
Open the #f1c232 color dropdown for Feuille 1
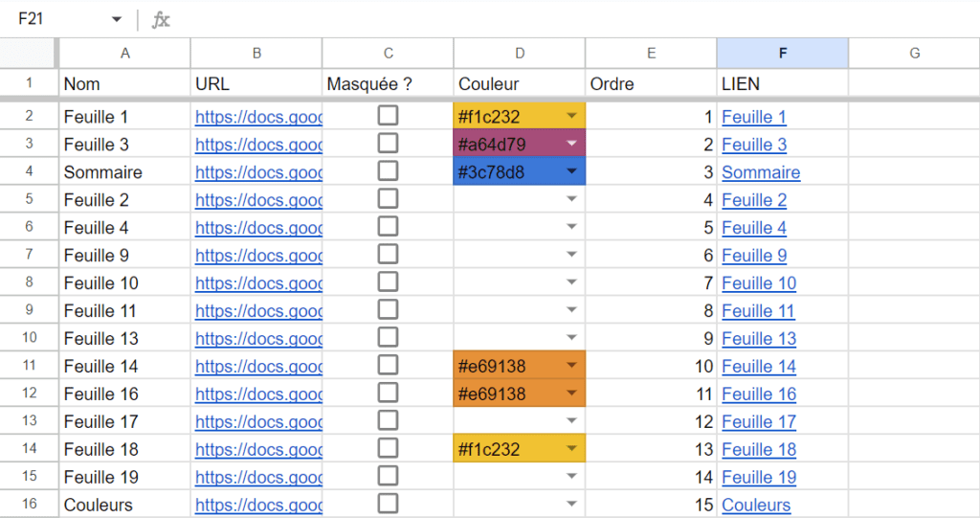click(571, 116)
